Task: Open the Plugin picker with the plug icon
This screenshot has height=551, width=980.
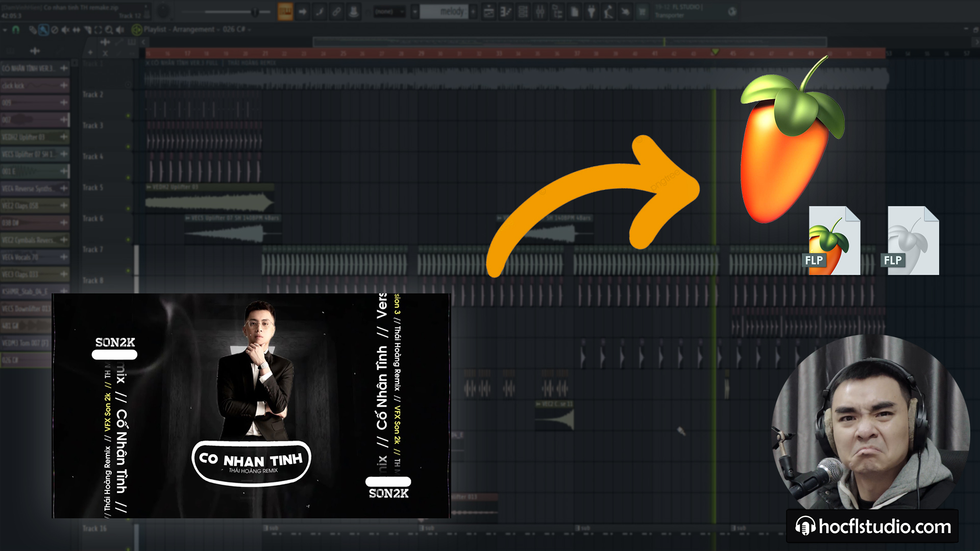Action: point(592,11)
